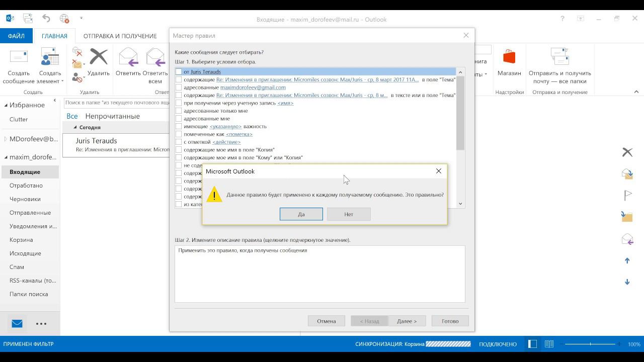Click Отправить и получить почту — все папки
This screenshot has height=362, width=644.
pyautogui.click(x=560, y=66)
